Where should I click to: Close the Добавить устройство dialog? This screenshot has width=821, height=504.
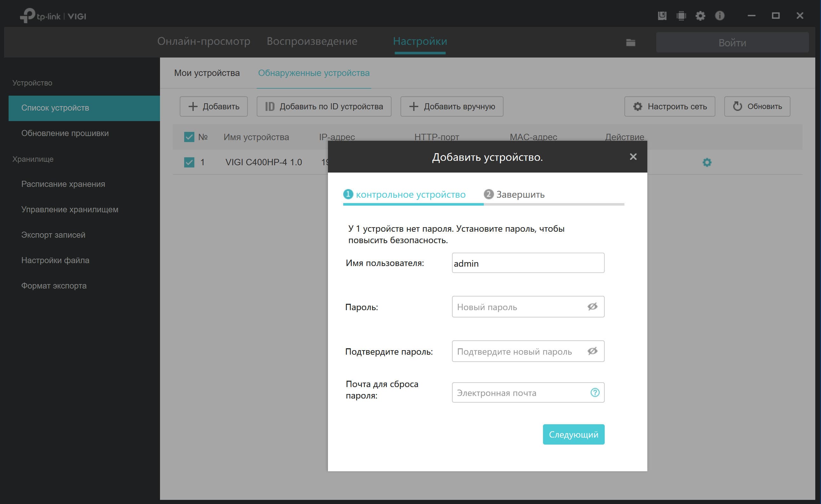633,157
